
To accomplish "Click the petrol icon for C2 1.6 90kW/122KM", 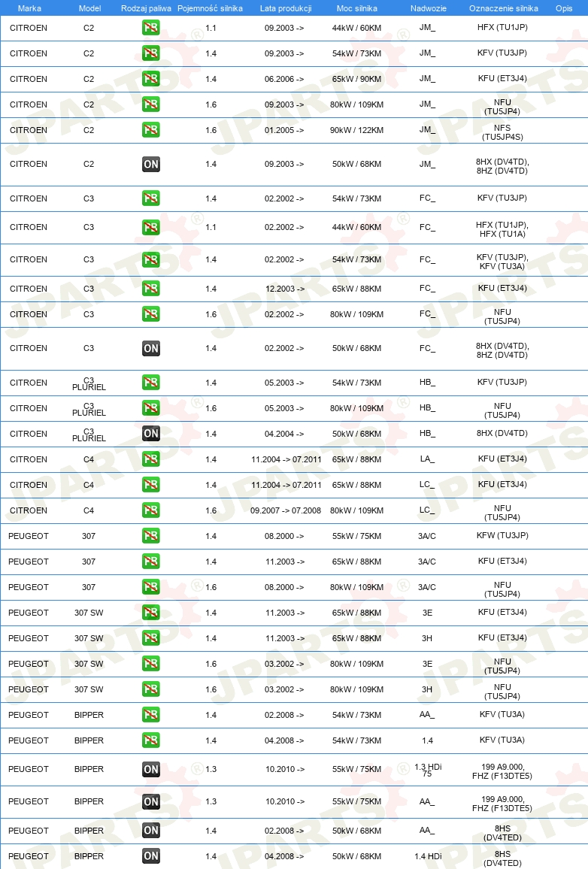I will [150, 130].
